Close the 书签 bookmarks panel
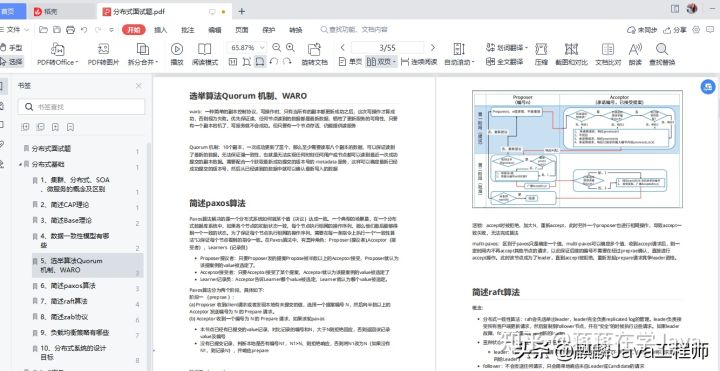Image resolution: width=720 pixels, height=371 pixels. (138, 86)
